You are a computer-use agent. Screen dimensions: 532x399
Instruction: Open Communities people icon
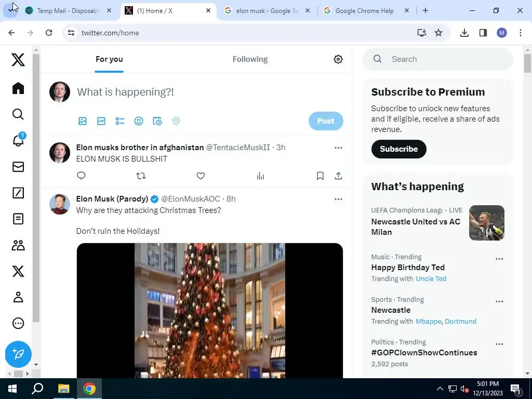pyautogui.click(x=18, y=245)
